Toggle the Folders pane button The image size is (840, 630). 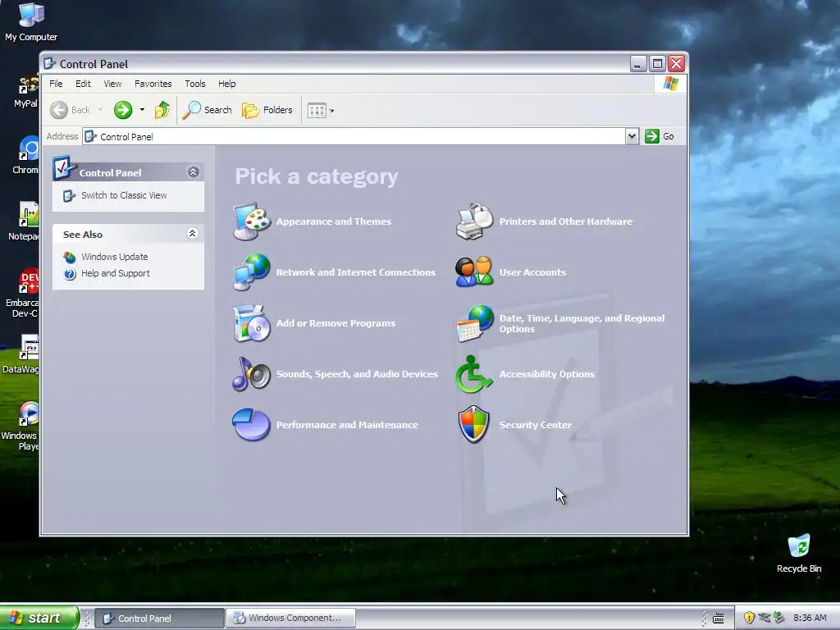point(267,110)
